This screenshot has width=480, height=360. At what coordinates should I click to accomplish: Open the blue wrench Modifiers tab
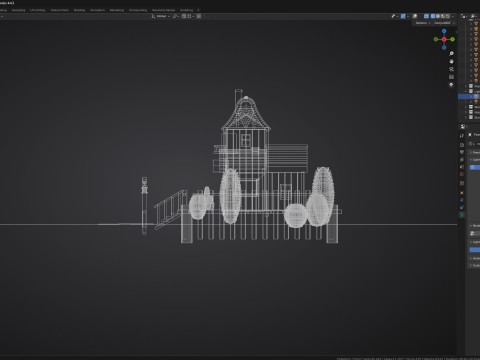(x=462, y=200)
